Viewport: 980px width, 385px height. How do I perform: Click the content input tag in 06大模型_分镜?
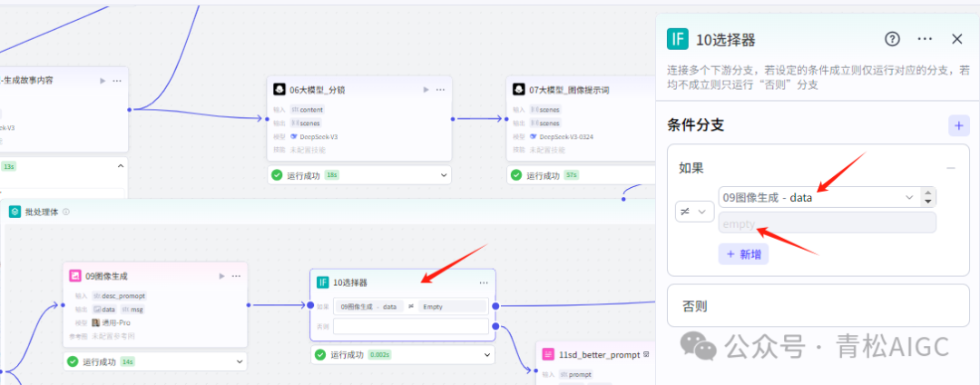coord(308,109)
